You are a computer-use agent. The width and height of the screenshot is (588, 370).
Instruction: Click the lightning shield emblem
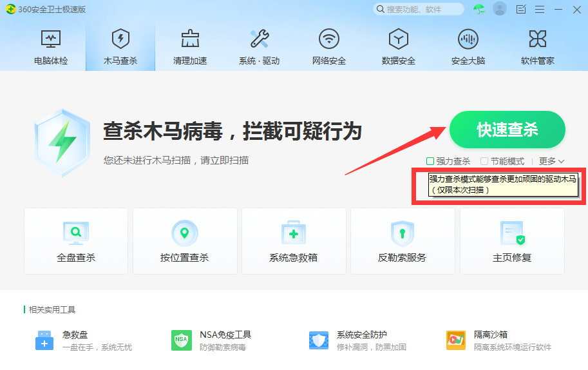[x=62, y=143]
